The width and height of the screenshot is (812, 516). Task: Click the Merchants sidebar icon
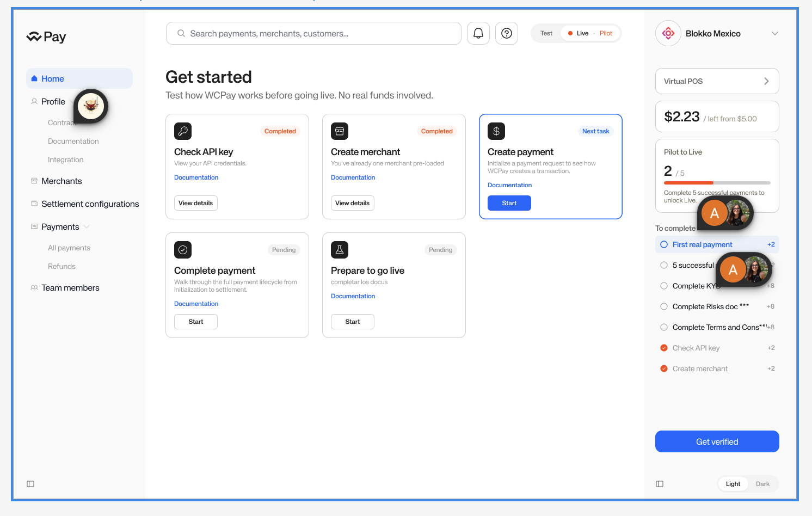[34, 181]
